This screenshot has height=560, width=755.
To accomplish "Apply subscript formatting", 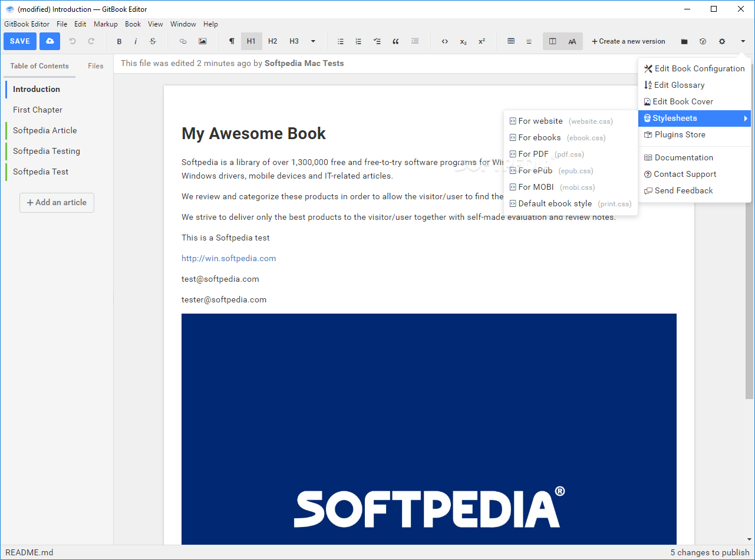I will [x=463, y=41].
